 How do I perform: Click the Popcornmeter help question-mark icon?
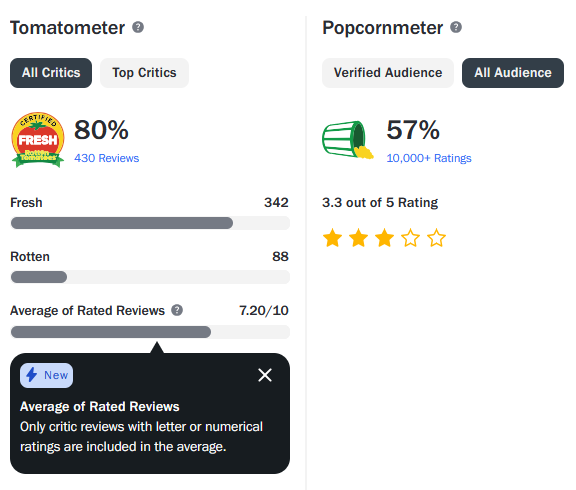[456, 27]
